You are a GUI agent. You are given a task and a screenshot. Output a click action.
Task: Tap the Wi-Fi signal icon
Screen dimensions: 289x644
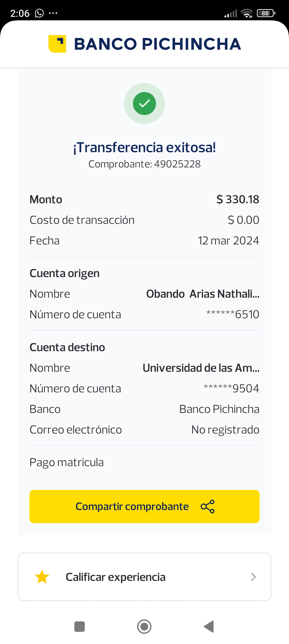pyautogui.click(x=246, y=13)
